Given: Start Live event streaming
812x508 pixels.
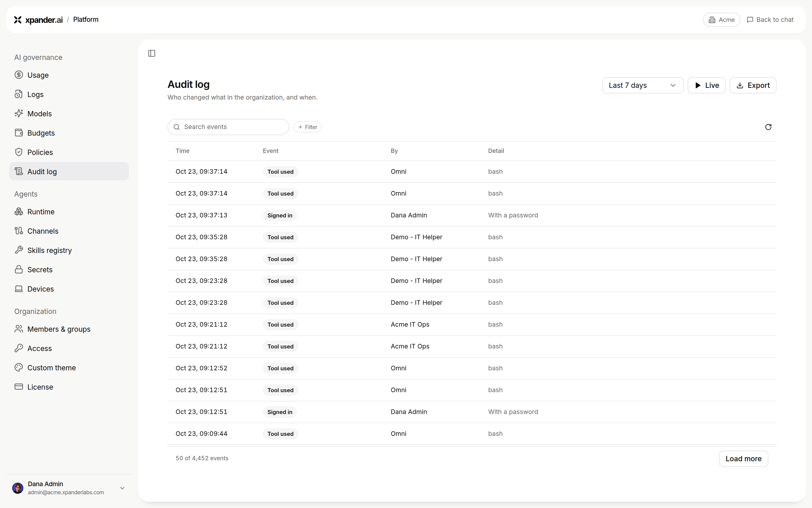Looking at the screenshot, I should (x=707, y=85).
